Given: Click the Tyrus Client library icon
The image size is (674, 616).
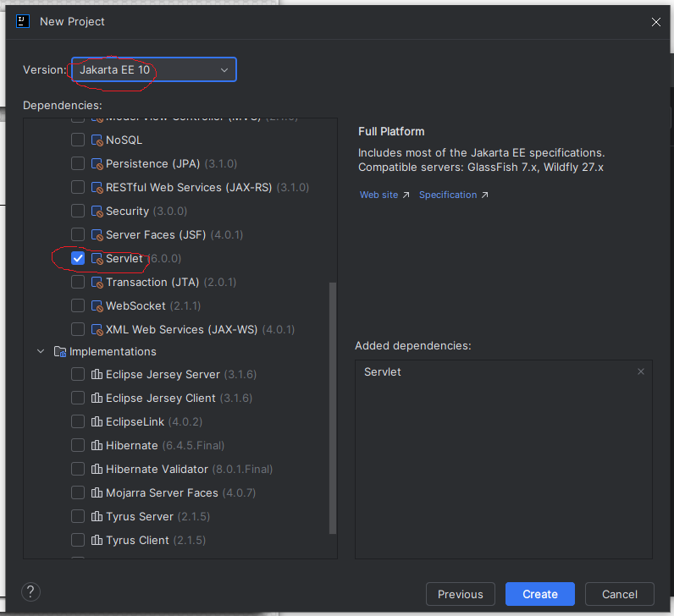Looking at the screenshot, I should (x=97, y=540).
